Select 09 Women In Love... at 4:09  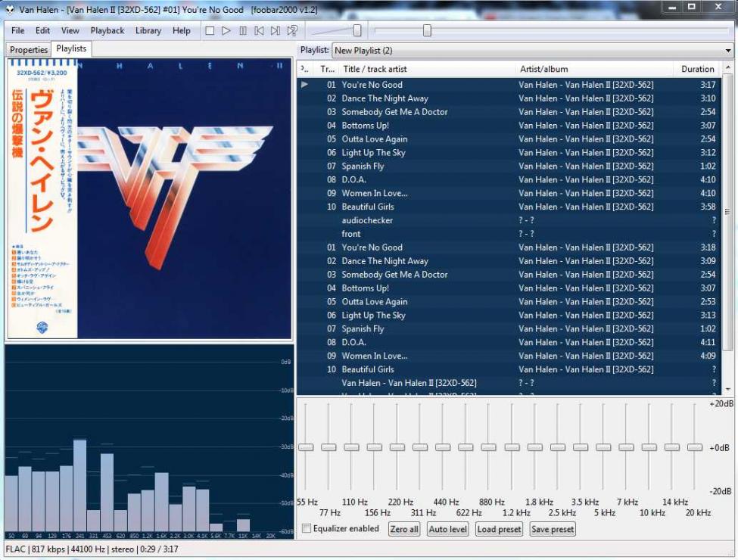tap(509, 356)
